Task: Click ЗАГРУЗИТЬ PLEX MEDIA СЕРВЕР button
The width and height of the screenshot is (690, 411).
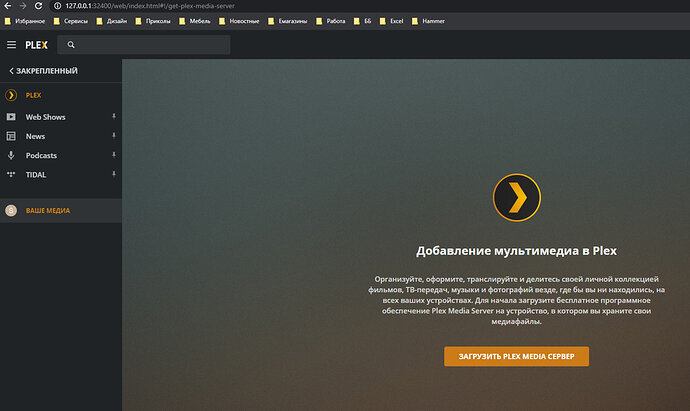Action: tap(516, 356)
